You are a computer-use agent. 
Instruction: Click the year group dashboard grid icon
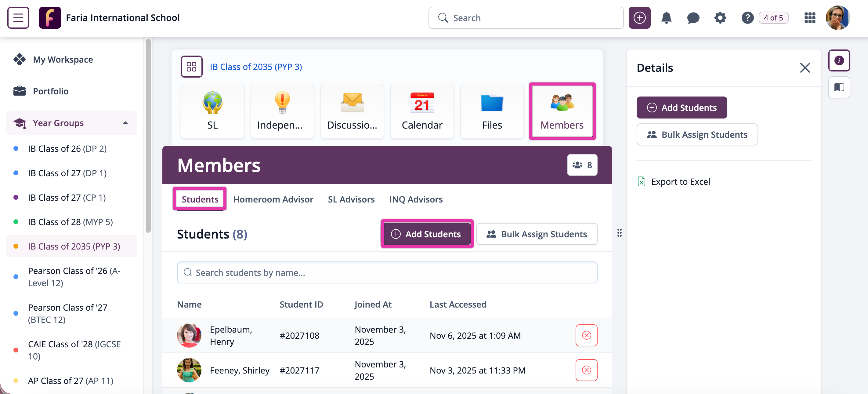pos(191,67)
